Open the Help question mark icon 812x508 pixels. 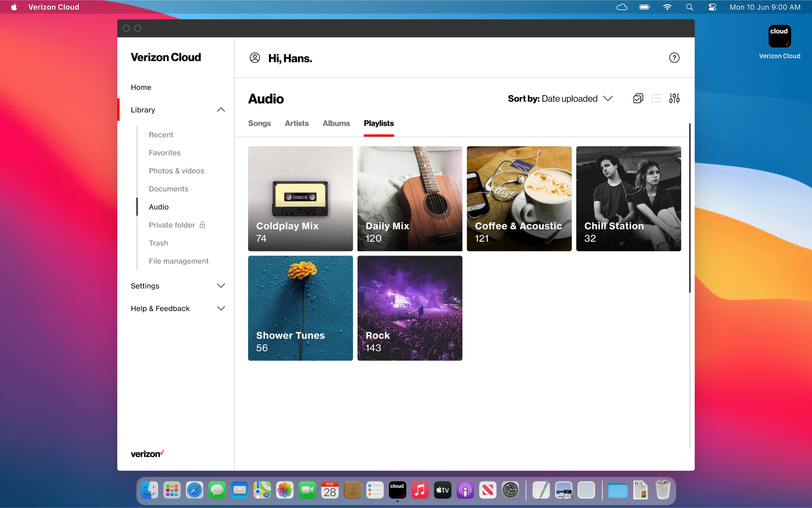click(674, 58)
